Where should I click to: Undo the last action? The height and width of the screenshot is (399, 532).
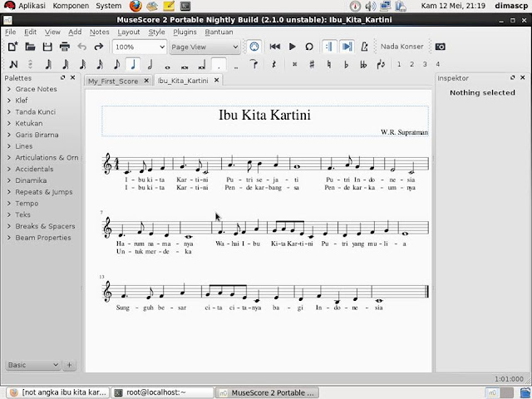point(81,47)
